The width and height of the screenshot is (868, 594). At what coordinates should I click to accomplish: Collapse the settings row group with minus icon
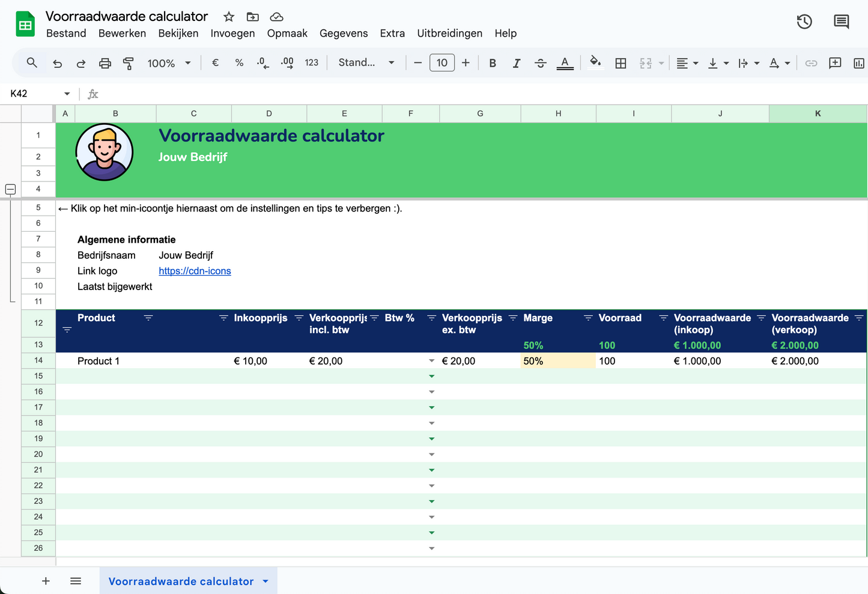point(10,189)
